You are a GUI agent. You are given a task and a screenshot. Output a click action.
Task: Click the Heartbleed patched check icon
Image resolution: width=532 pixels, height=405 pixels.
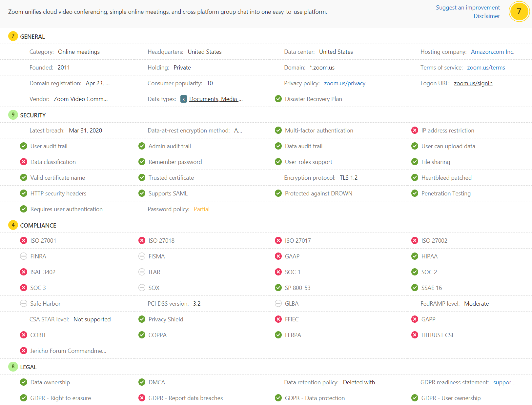(x=415, y=177)
